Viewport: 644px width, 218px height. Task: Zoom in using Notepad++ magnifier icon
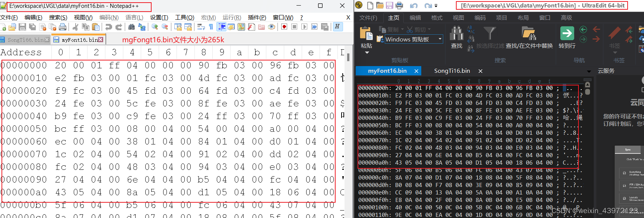click(155, 27)
